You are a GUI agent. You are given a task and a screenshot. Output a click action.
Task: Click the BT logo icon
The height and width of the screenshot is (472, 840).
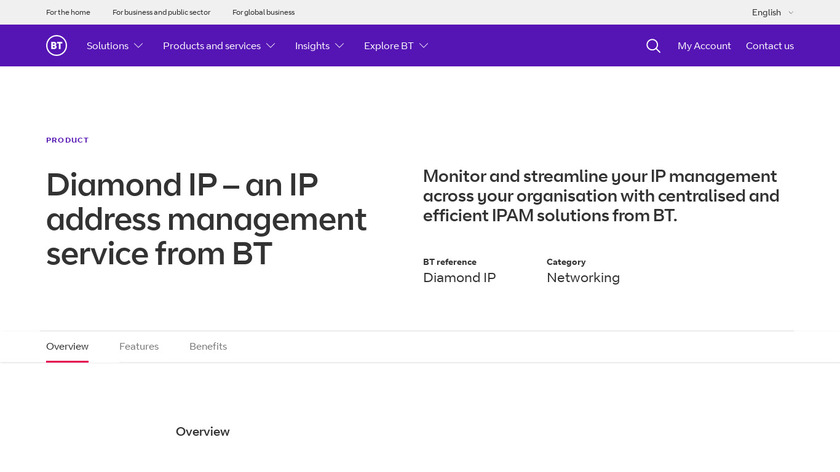point(56,46)
